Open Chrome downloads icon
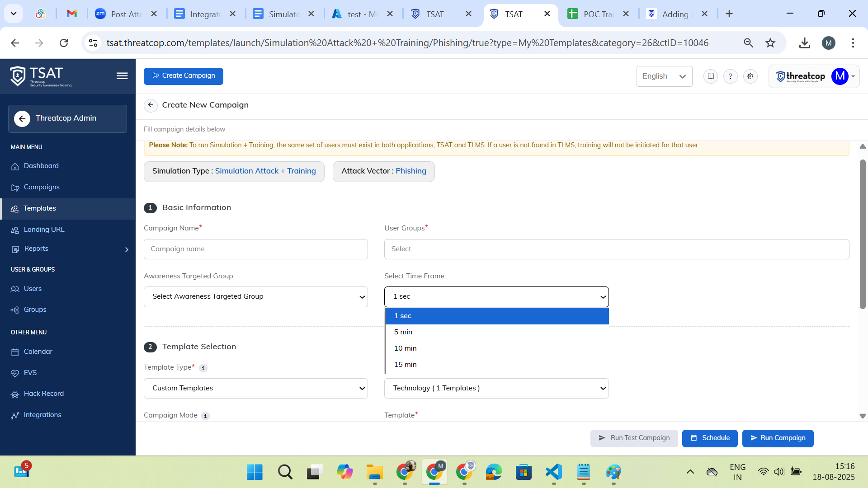 click(804, 43)
